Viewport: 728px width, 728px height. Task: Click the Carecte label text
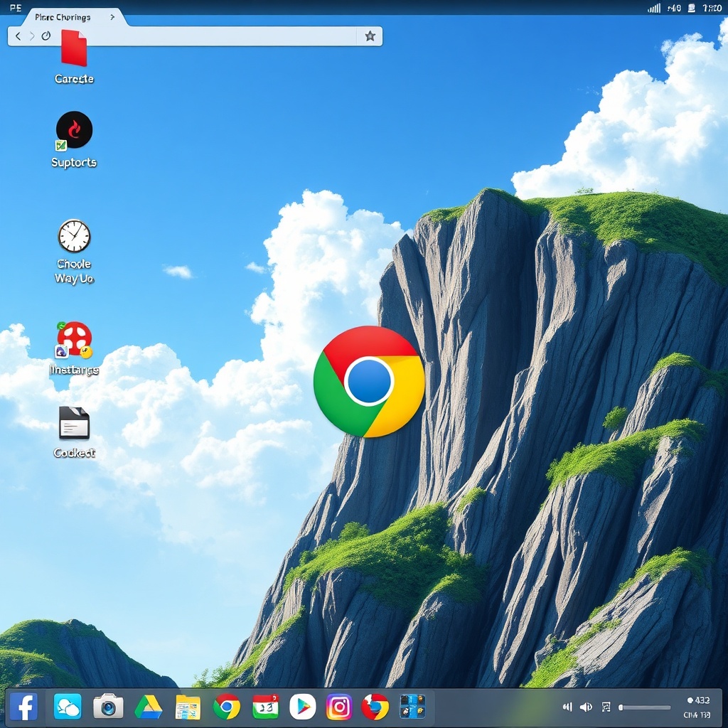point(74,79)
